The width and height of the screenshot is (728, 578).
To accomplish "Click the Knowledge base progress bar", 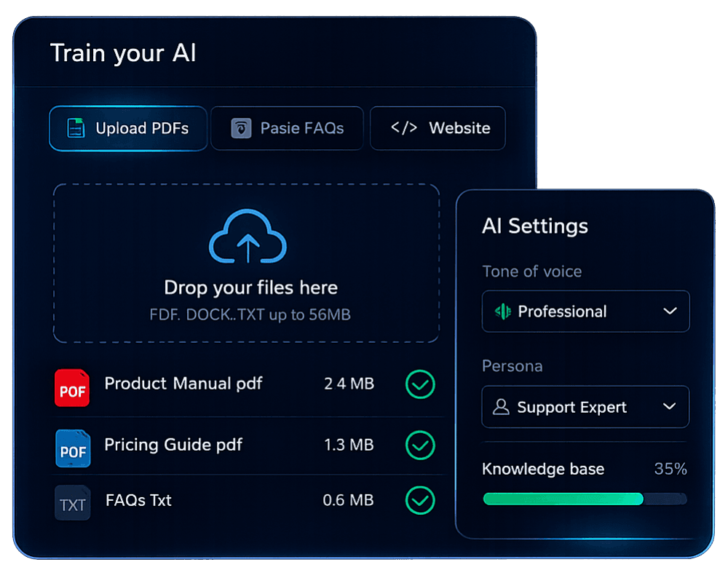I will coord(585,499).
